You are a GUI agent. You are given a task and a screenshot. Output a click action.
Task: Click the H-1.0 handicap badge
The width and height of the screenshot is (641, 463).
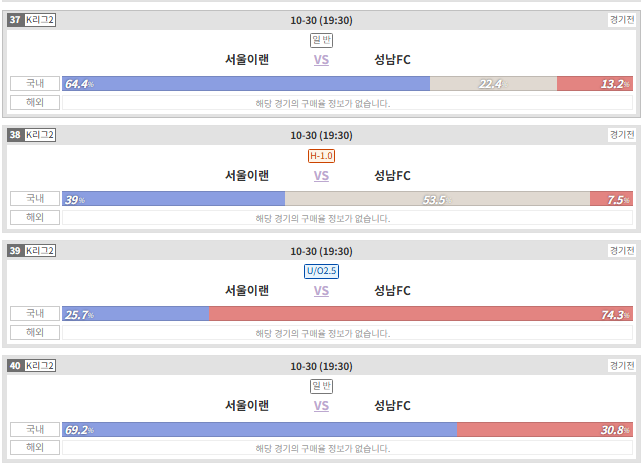tap(321, 156)
